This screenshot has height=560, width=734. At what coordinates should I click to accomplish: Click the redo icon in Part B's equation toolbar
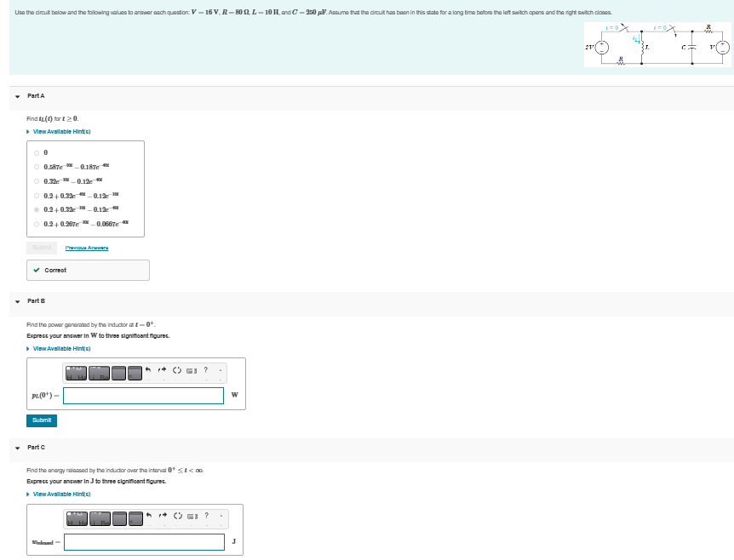coord(163,372)
